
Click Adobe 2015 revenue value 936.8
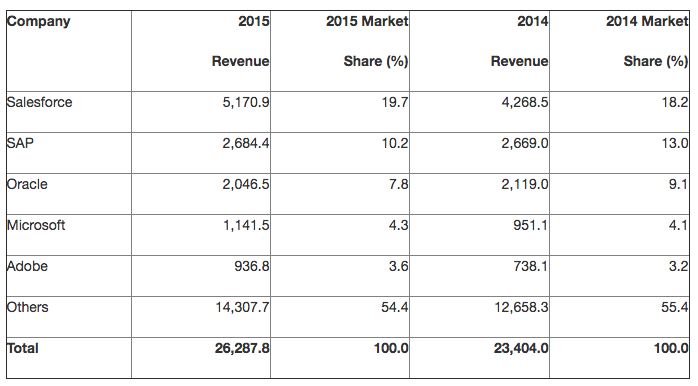pos(252,266)
